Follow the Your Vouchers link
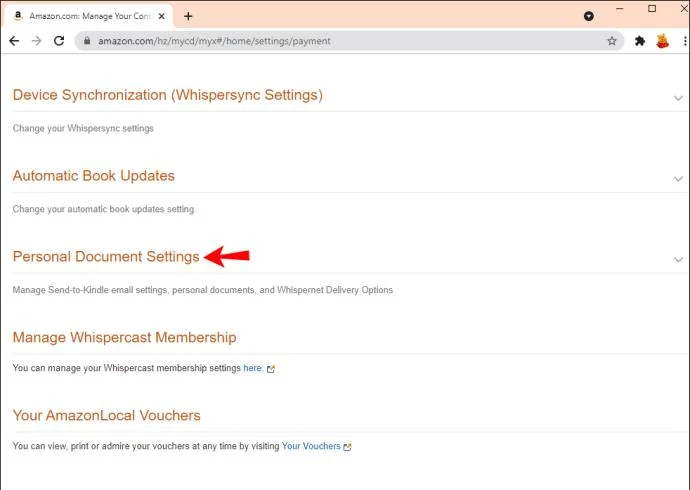The height and width of the screenshot is (490, 690). coord(311,446)
